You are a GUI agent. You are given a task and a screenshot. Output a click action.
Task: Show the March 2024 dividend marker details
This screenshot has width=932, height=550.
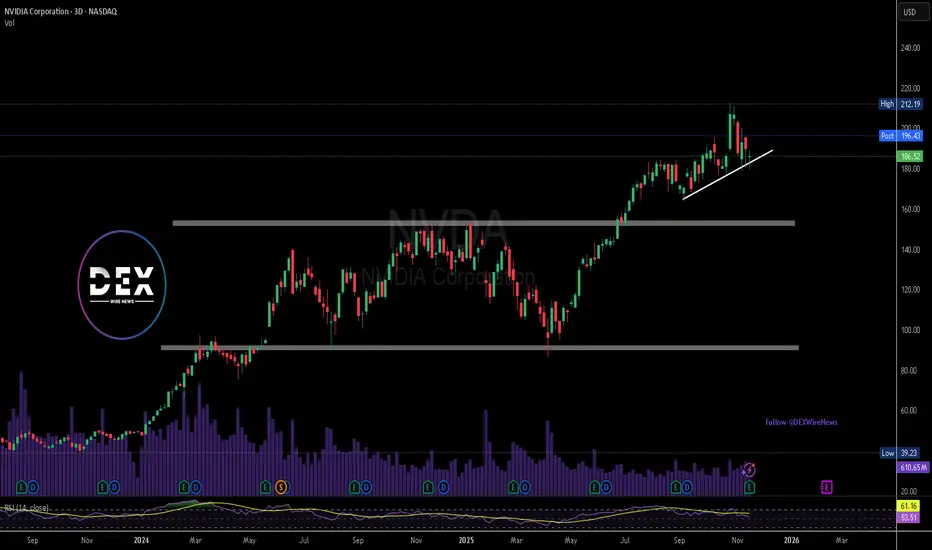pyautogui.click(x=196, y=488)
